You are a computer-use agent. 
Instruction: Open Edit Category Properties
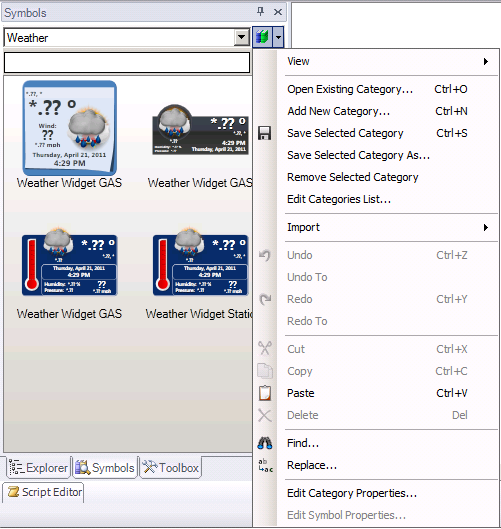[375, 493]
